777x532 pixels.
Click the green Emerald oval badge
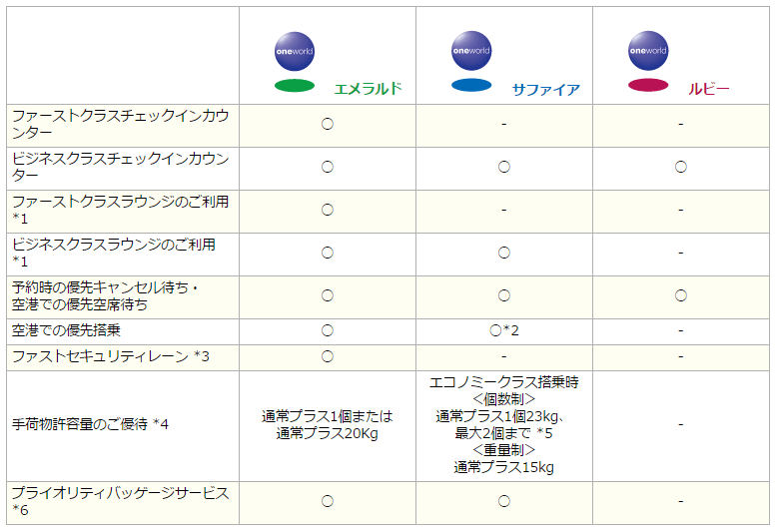pos(295,86)
